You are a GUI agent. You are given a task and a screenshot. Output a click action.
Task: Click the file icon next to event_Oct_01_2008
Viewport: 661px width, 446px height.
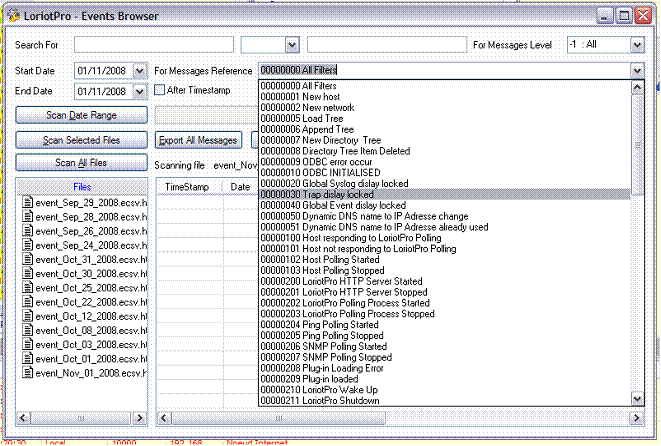pyautogui.click(x=27, y=359)
